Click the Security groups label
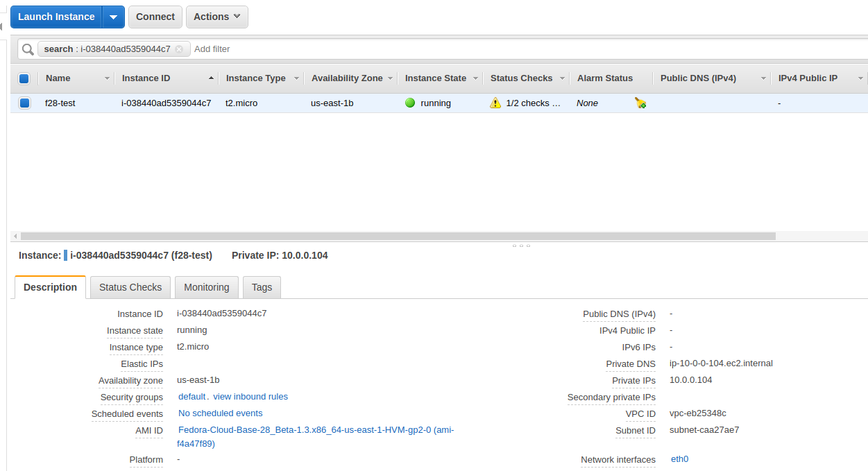 click(x=132, y=397)
